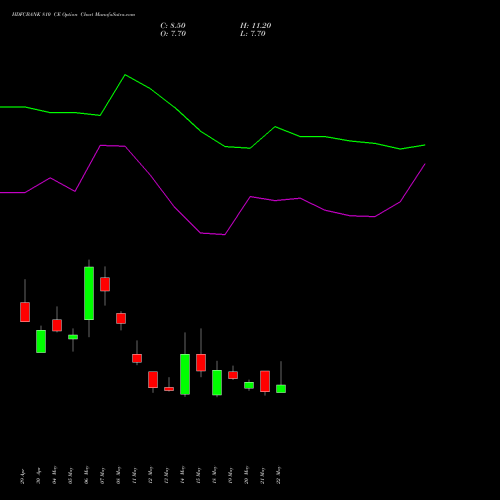The image size is (500, 500).
Task: Click the 14 May date label
Action: click(x=183, y=475)
